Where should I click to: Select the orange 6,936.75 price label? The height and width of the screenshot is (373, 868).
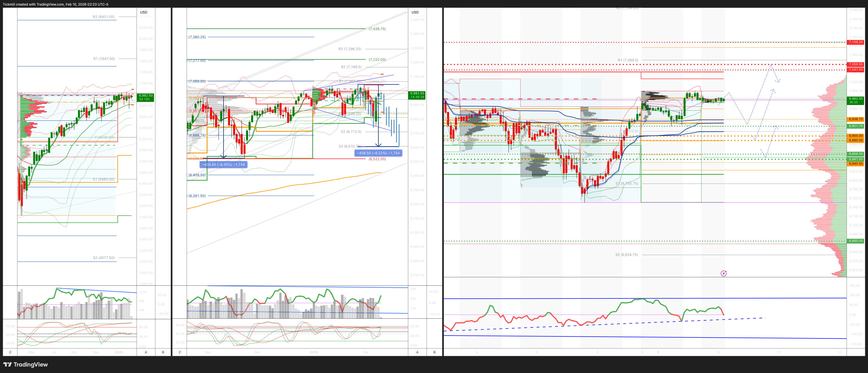856,119
